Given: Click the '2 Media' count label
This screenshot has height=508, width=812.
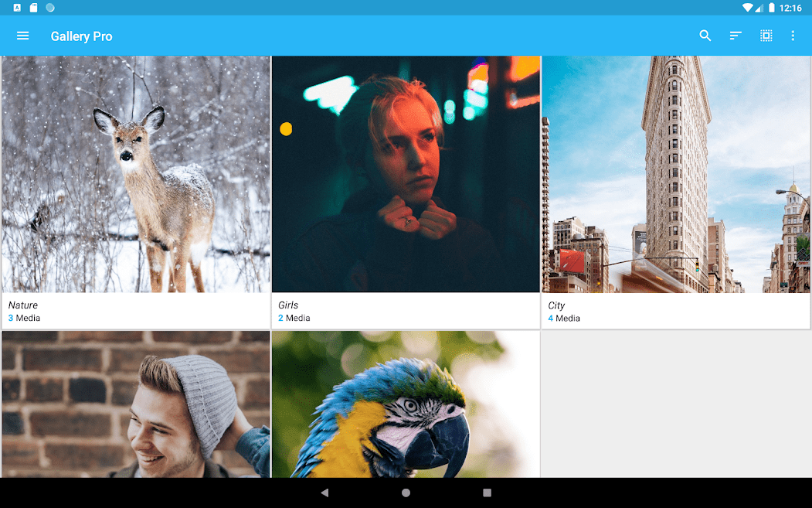Looking at the screenshot, I should point(294,318).
